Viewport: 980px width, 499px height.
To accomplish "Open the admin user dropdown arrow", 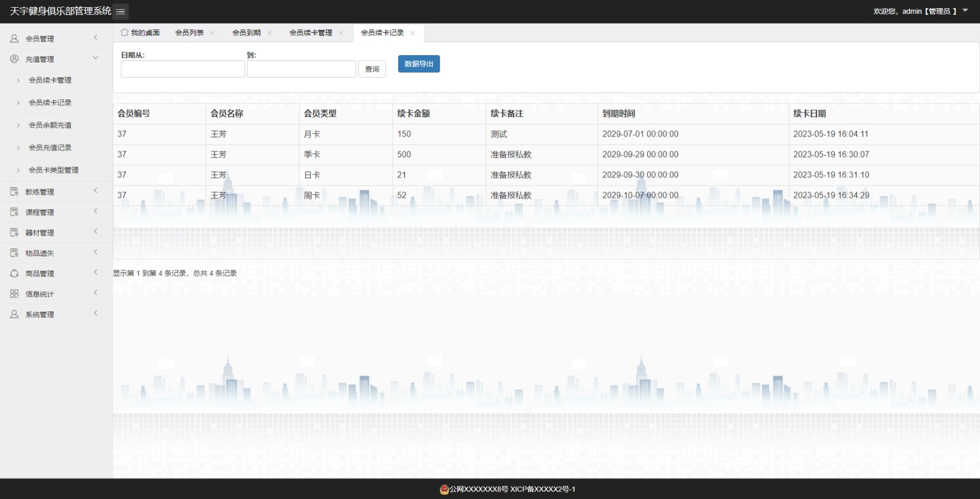I will coord(965,10).
